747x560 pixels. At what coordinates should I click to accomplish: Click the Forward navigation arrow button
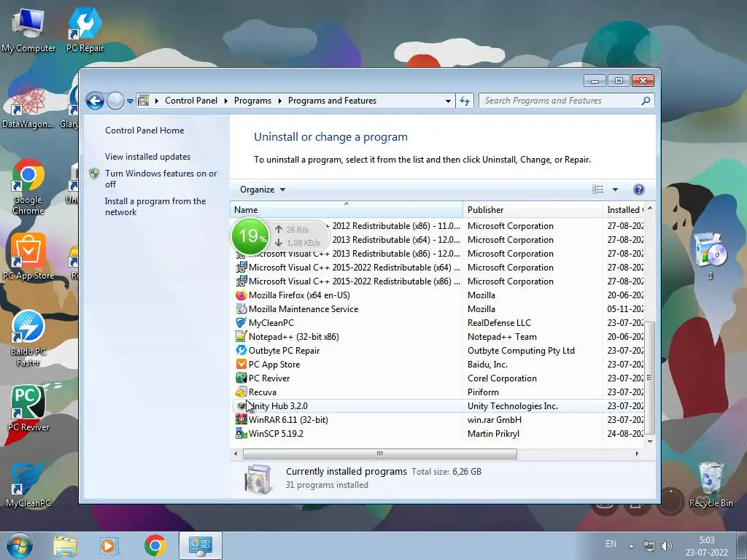pyautogui.click(x=115, y=101)
